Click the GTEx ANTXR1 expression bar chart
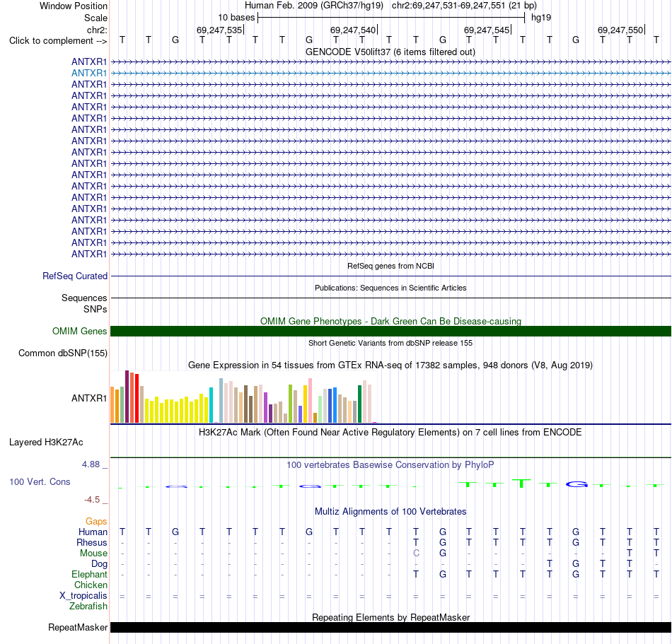The width and height of the screenshot is (672, 644). pyautogui.click(x=243, y=397)
